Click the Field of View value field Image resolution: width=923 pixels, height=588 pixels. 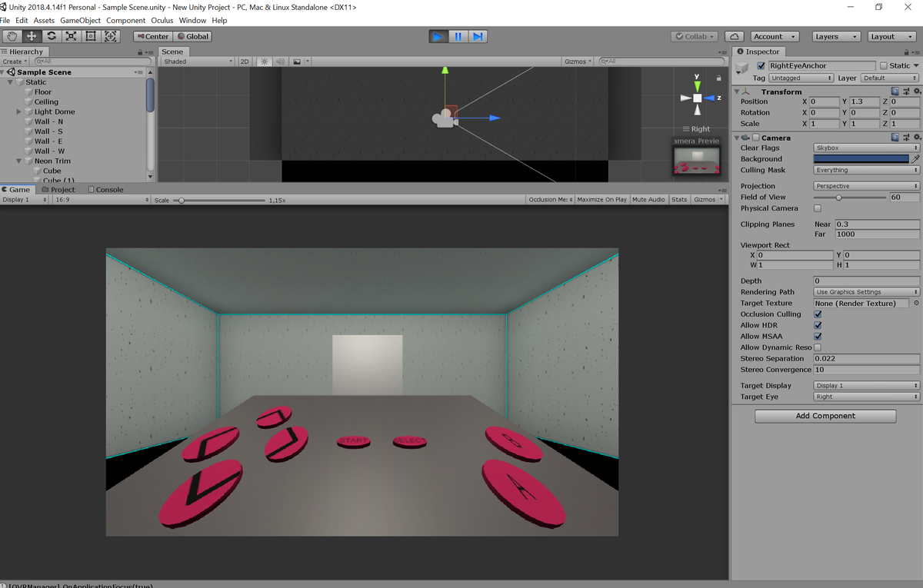[904, 198]
